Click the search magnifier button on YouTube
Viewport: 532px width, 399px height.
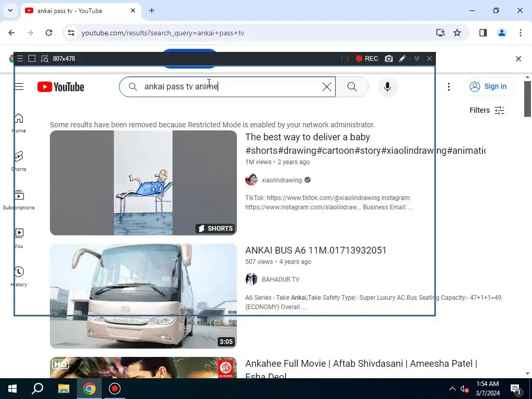(352, 87)
